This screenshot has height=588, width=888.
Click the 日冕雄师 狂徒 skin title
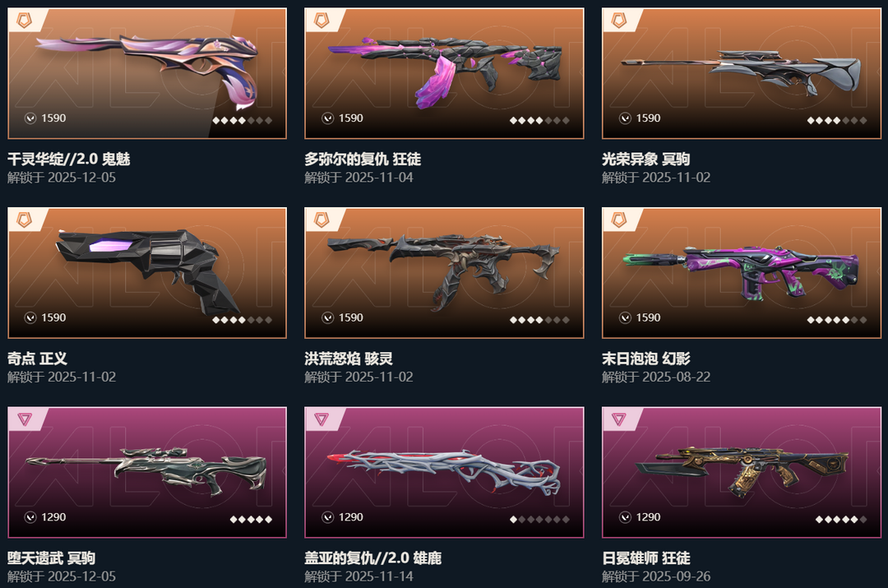[645, 558]
